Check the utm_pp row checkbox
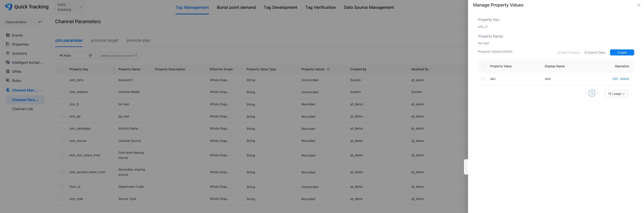This screenshot has width=644, height=213. 61,116
